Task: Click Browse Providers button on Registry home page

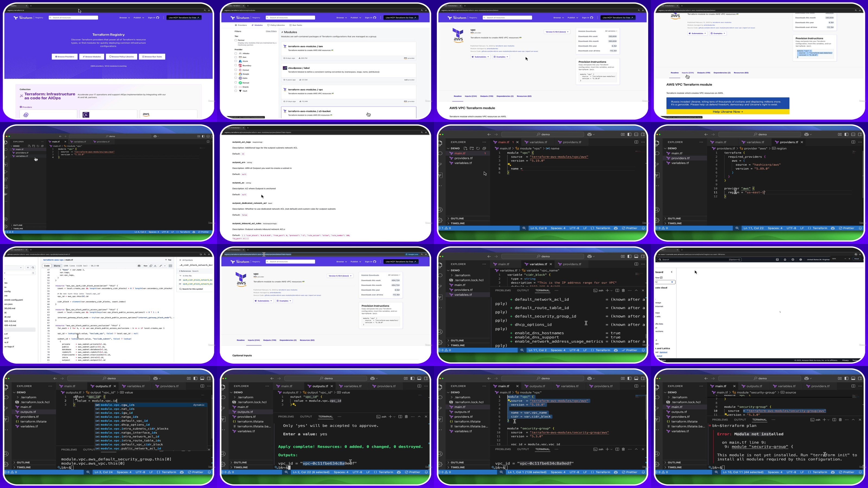Action: tap(65, 57)
